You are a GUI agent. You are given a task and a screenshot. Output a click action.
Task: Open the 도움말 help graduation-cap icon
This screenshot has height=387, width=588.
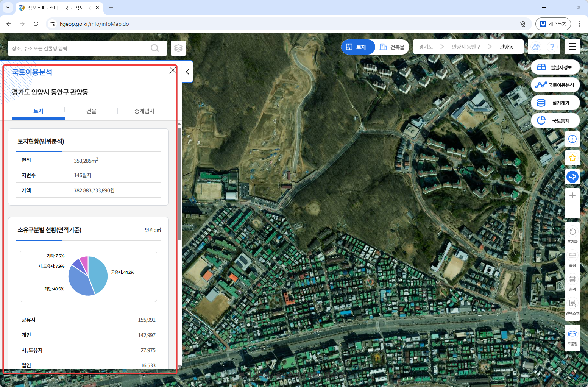[572, 337]
